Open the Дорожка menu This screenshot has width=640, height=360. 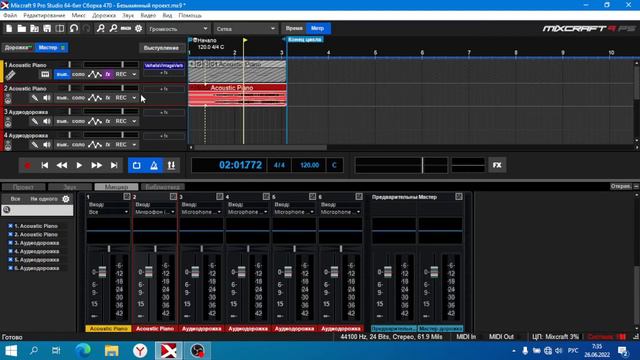(x=104, y=15)
